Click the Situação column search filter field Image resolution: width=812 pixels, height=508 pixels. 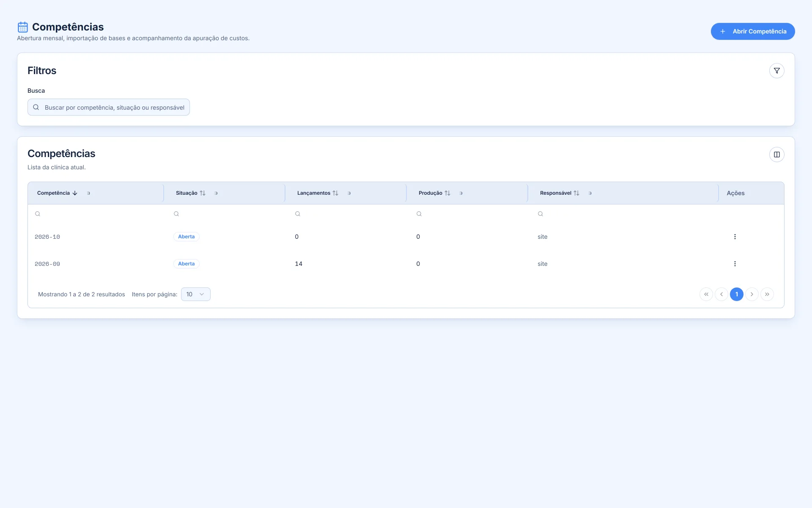pos(225,214)
